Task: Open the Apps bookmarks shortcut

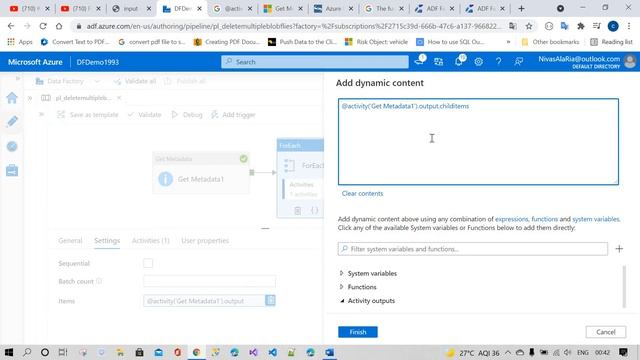Action: tap(20, 42)
